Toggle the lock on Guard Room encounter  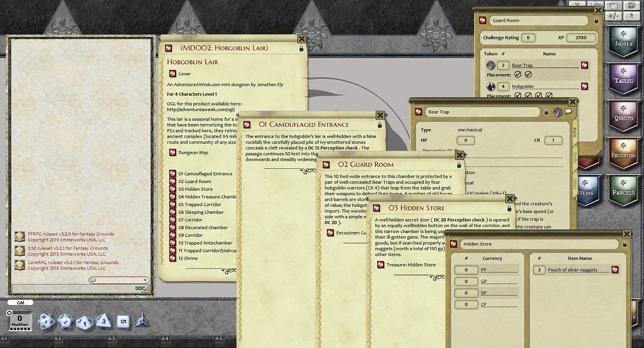pyautogui.click(x=596, y=21)
